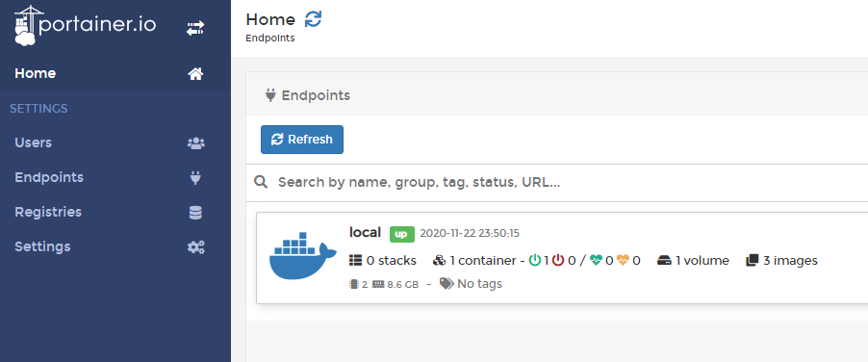
Task: Click the green up status badge
Action: point(402,234)
